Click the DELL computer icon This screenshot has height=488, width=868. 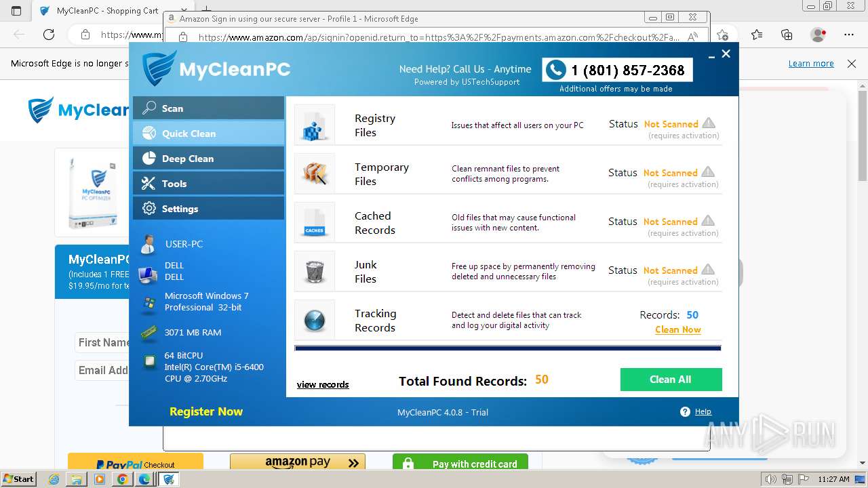click(148, 274)
